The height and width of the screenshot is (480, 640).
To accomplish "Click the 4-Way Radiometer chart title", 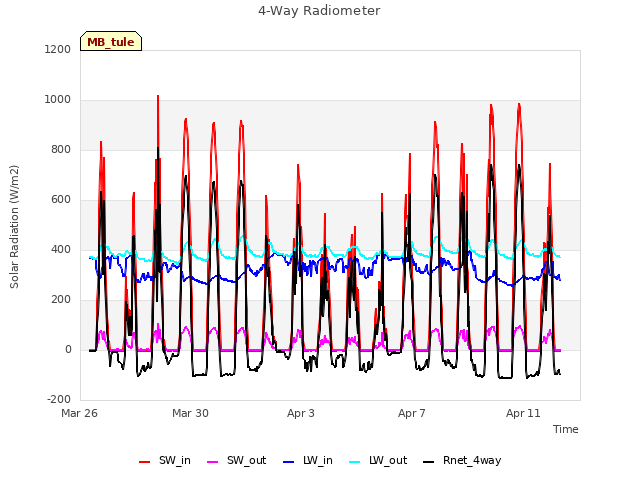I will pyautogui.click(x=319, y=11).
